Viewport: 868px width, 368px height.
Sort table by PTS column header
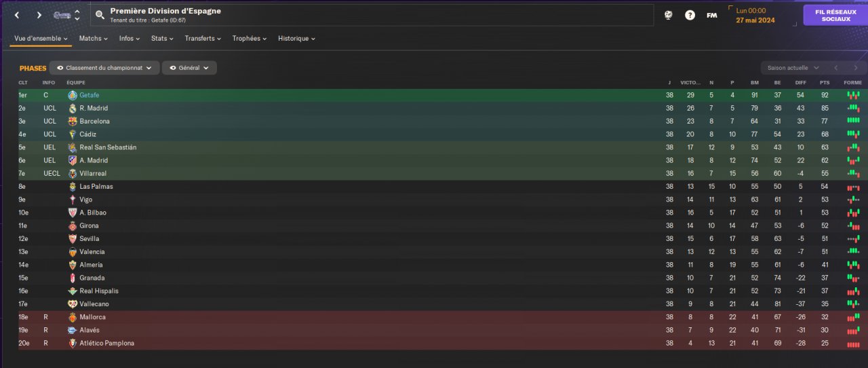[824, 83]
